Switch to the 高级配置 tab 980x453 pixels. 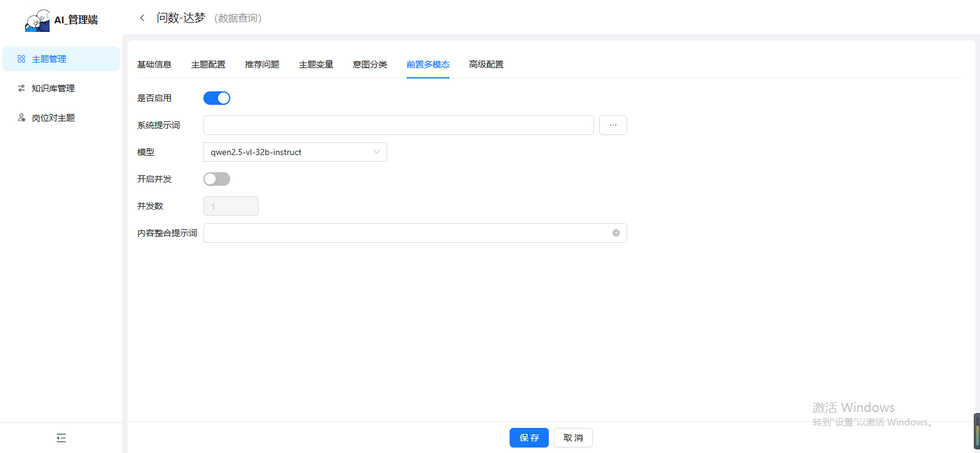[486, 64]
